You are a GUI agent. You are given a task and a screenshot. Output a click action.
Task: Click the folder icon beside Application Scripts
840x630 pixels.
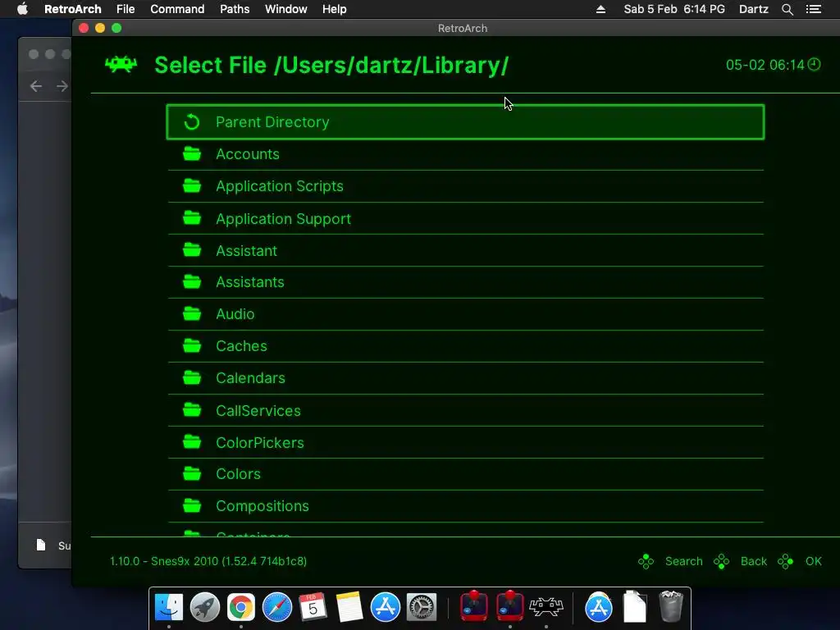click(x=192, y=186)
